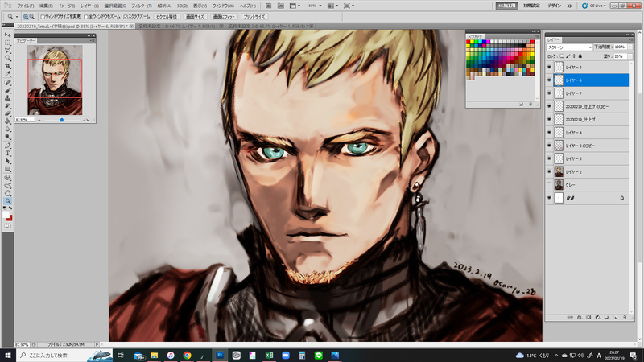
Task: Pick the red swatch in スウォッチ panel
Action: coord(468,42)
